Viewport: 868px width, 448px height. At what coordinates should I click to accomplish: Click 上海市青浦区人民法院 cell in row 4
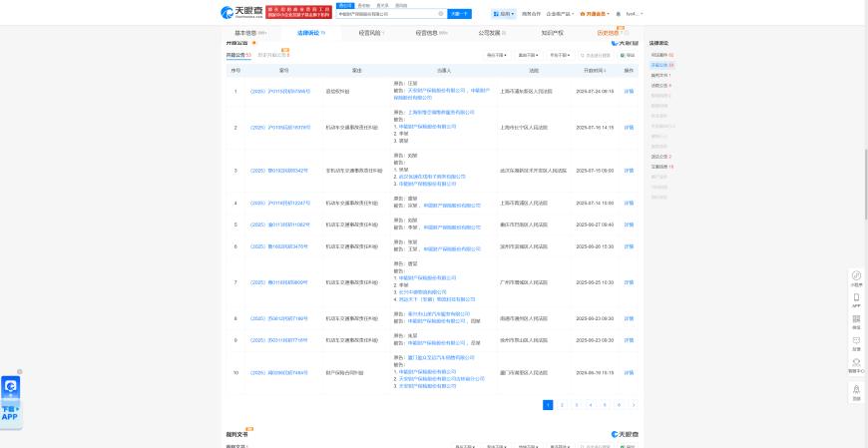(x=524, y=204)
